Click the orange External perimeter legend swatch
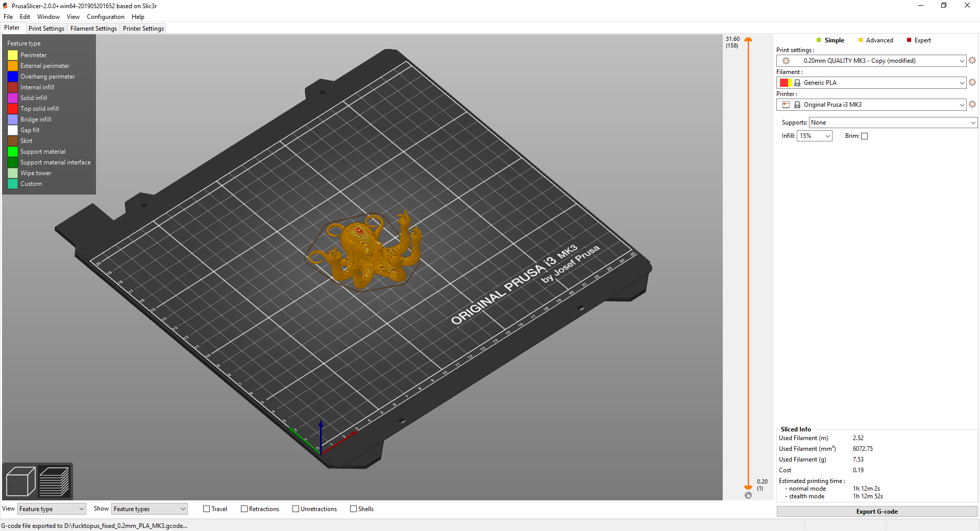This screenshot has height=531, width=980. click(13, 66)
